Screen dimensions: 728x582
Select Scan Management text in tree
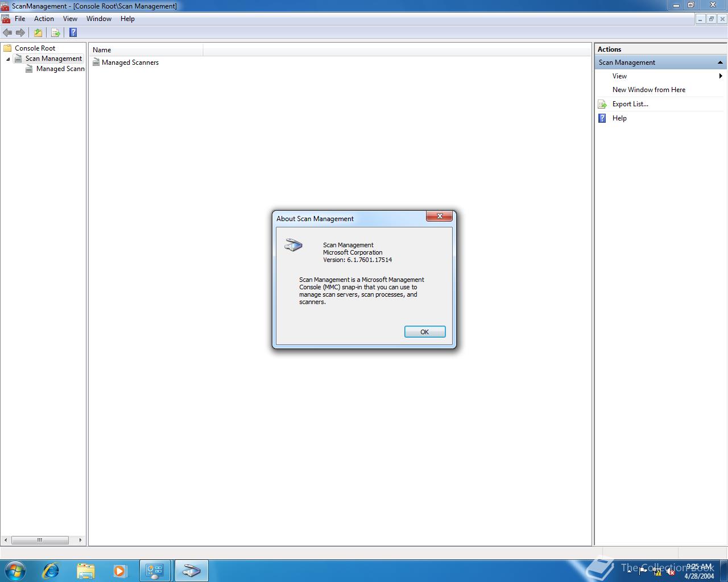53,59
